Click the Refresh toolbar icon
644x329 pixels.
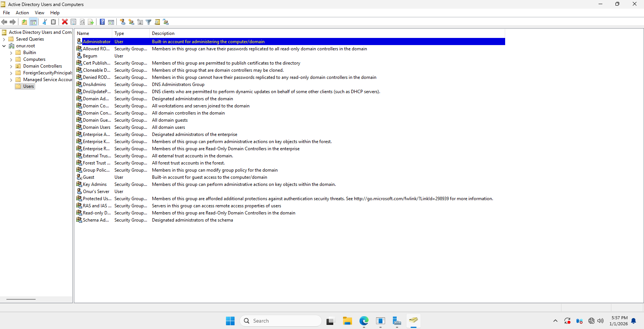[82, 22]
